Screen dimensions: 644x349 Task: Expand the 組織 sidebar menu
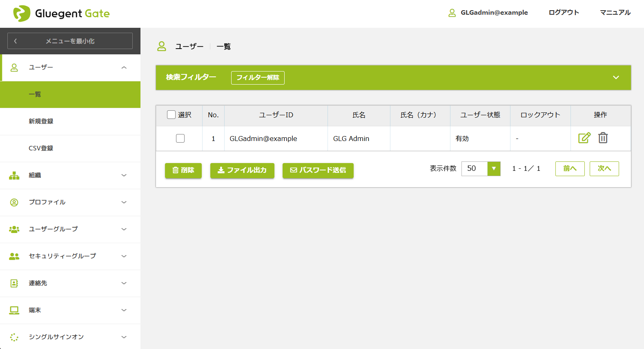coord(124,175)
